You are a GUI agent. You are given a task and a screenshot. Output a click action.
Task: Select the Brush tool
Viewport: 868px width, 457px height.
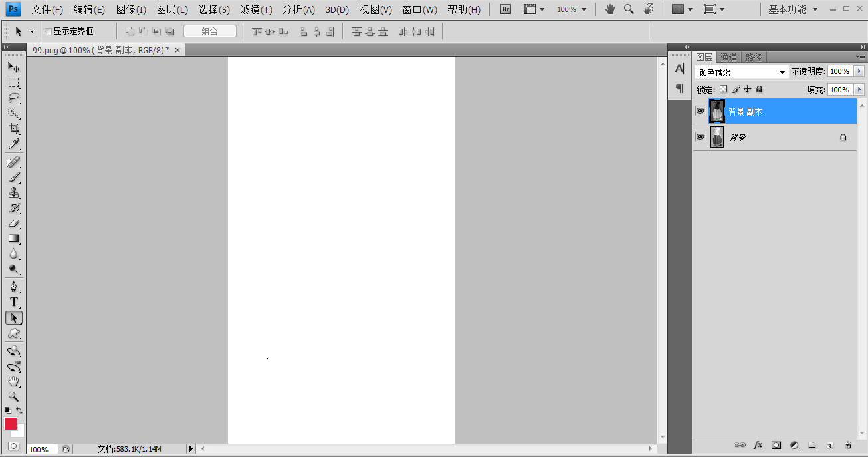(13, 177)
